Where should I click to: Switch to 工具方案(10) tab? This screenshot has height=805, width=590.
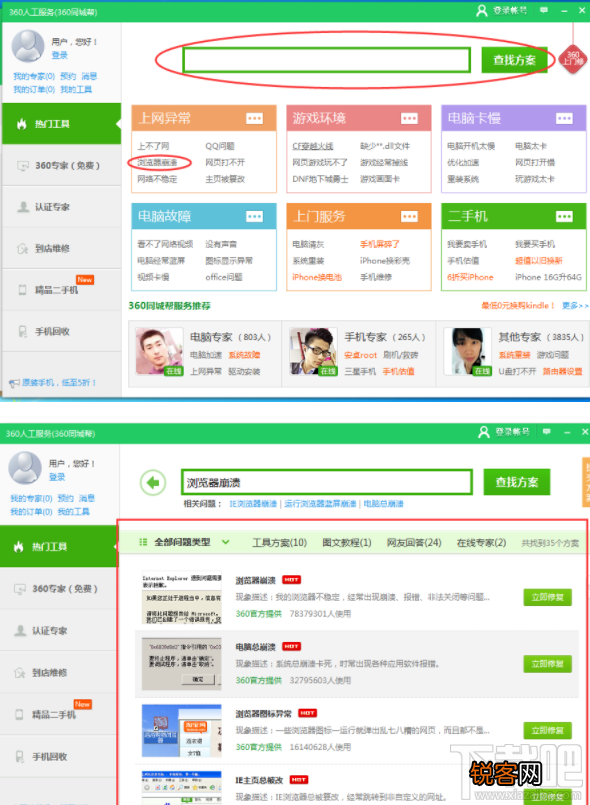tap(279, 543)
